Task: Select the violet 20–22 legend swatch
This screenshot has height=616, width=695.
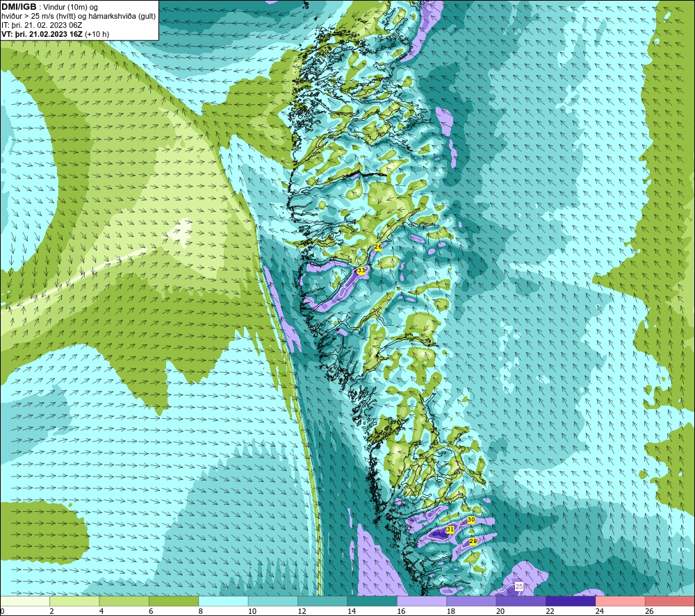Action: pos(521,601)
